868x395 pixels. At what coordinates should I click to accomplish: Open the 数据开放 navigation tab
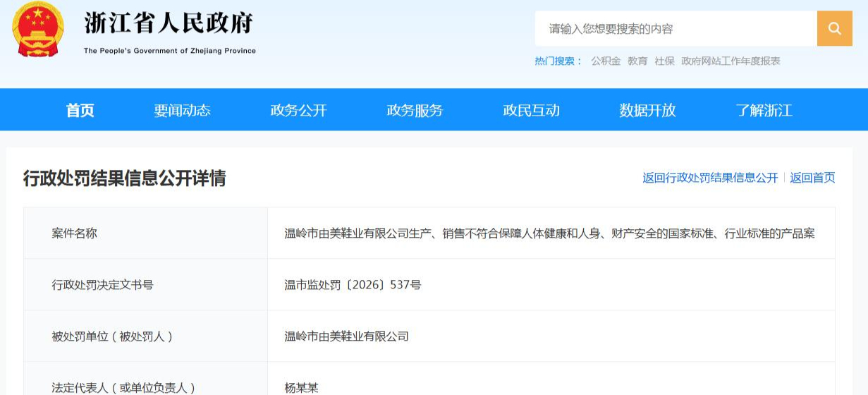(648, 110)
